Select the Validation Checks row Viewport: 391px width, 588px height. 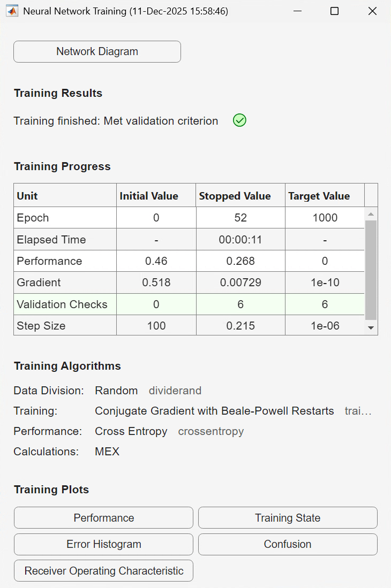point(62,304)
